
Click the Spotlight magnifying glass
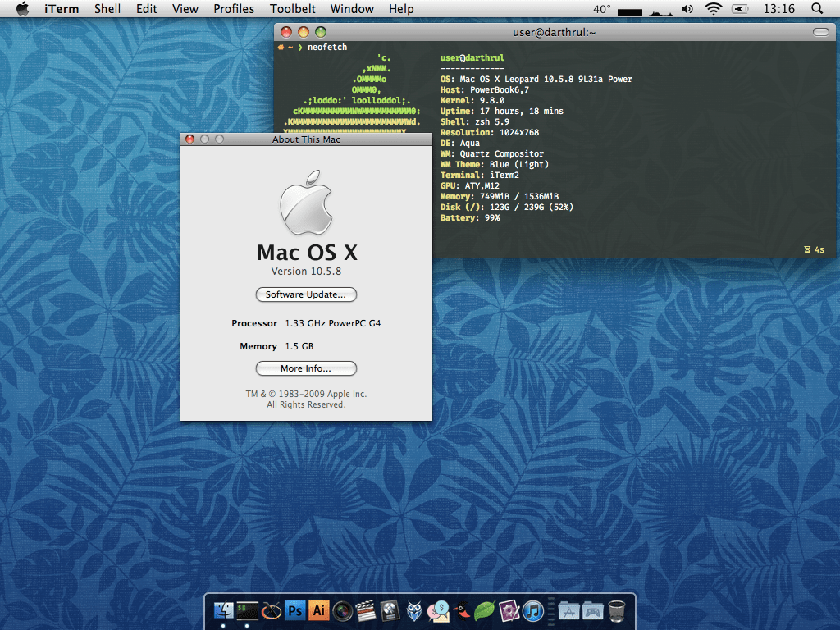pyautogui.click(x=816, y=9)
